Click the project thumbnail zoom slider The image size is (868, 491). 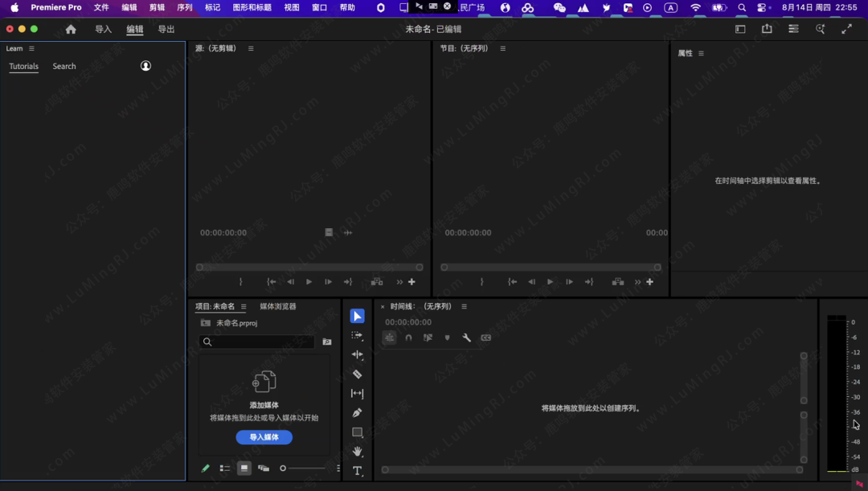305,468
